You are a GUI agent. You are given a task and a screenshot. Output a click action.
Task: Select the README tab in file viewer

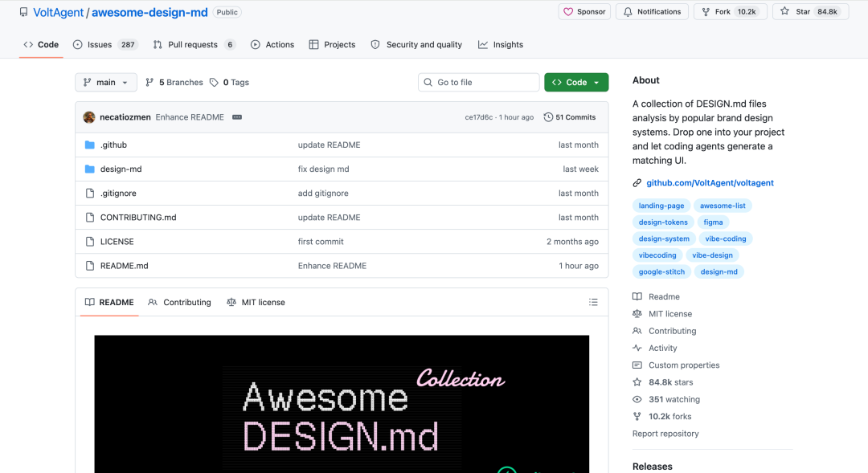109,302
